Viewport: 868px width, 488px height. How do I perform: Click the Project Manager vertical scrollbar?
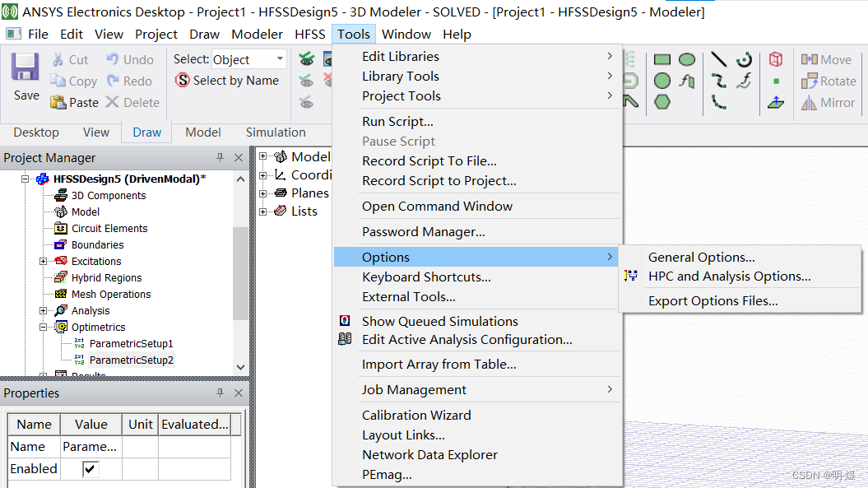coord(240,274)
